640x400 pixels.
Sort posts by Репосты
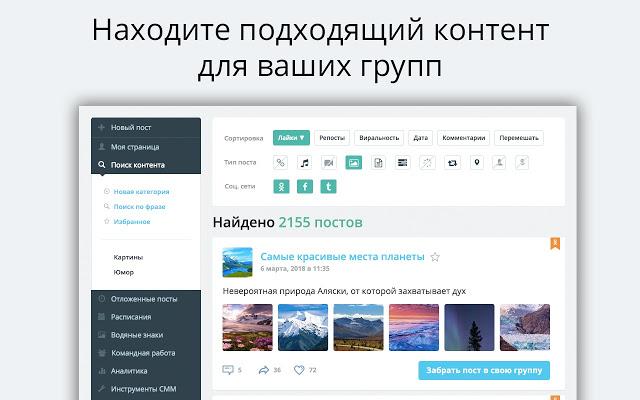pyautogui.click(x=332, y=138)
